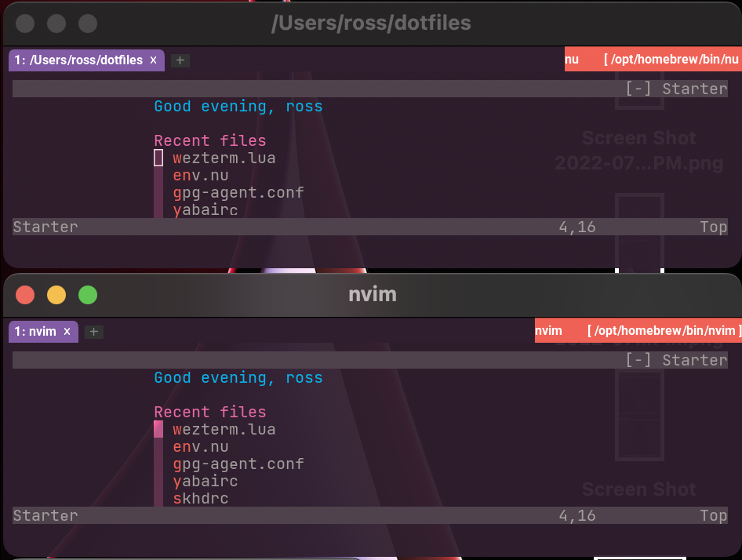Click the nu shell status segment

(x=571, y=59)
